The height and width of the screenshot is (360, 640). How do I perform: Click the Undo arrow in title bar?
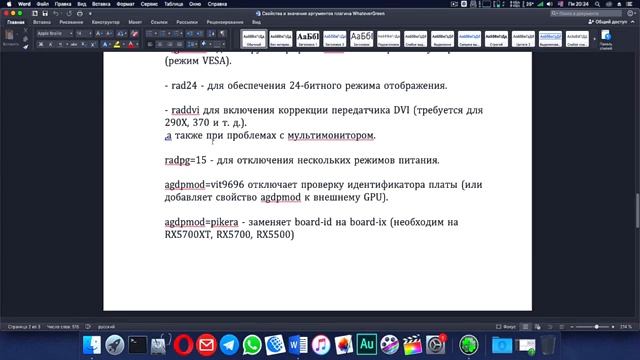pyautogui.click(x=56, y=13)
